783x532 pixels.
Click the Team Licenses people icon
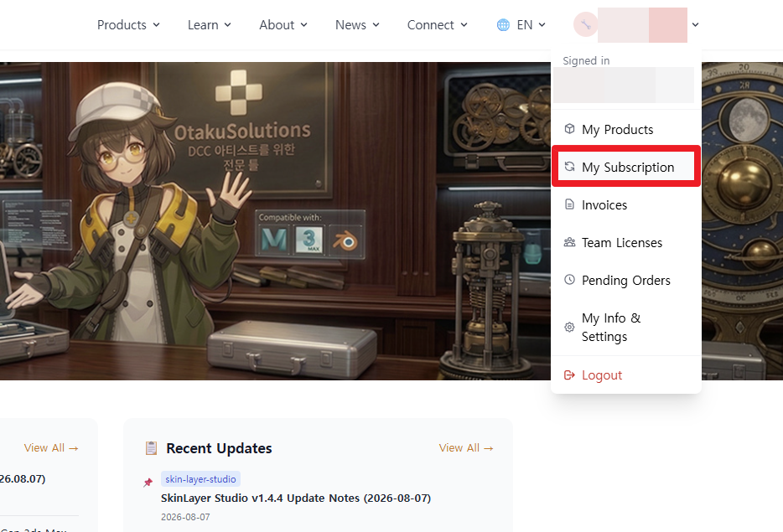569,242
